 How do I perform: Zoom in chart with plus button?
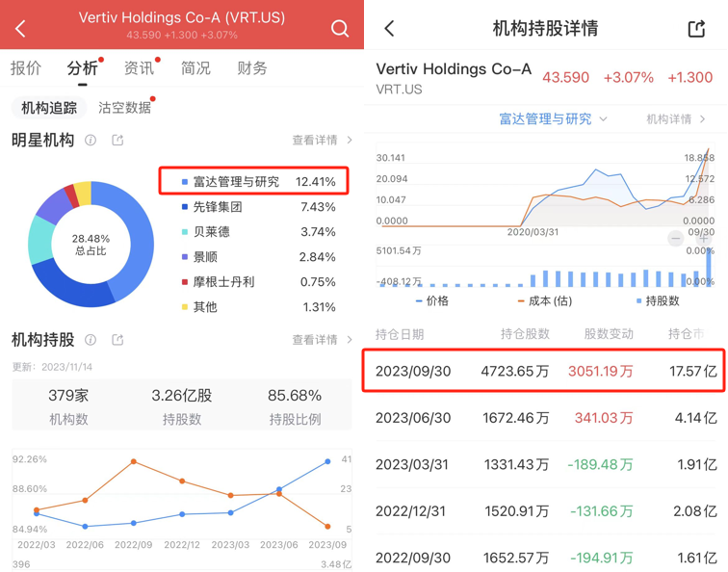(704, 239)
